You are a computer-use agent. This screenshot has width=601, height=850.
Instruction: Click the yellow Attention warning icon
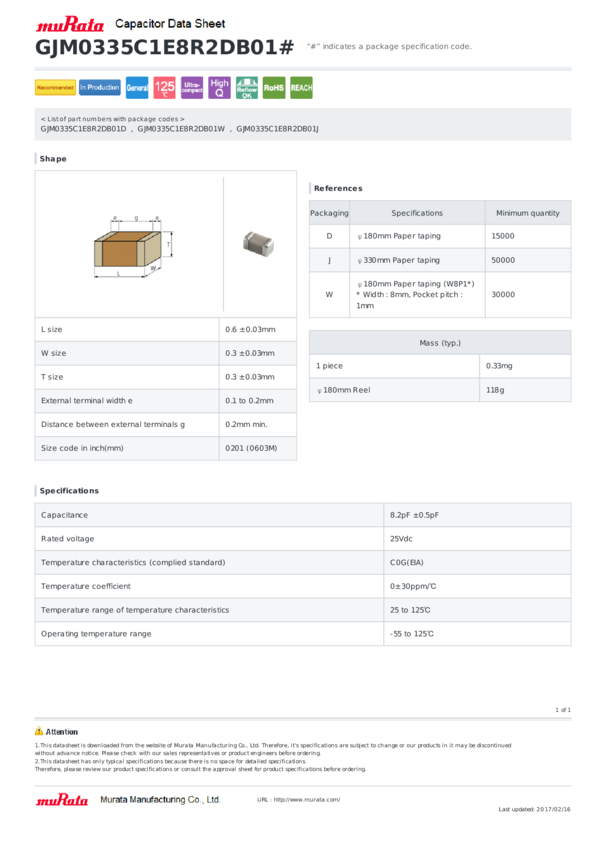[39, 731]
